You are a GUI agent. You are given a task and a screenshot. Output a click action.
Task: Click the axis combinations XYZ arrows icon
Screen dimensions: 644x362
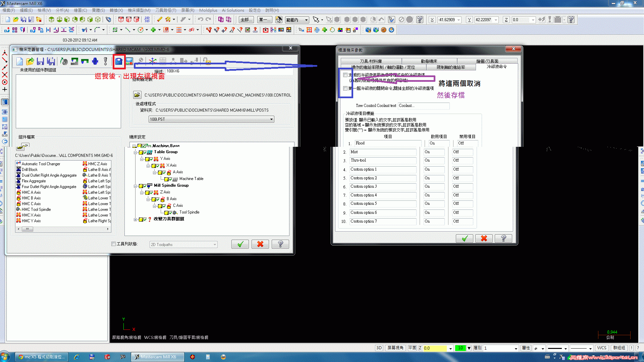(152, 61)
